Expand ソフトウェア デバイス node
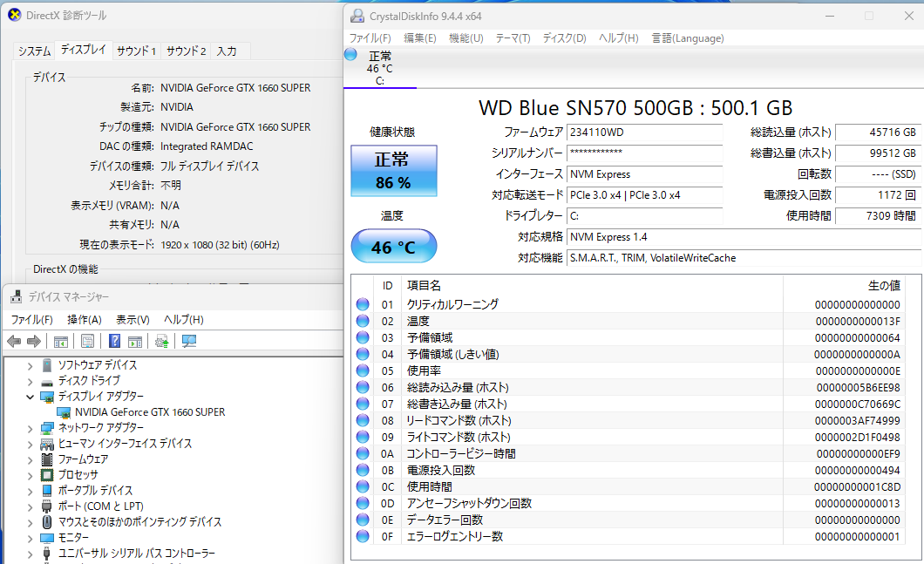This screenshot has width=924, height=564. [x=30, y=365]
